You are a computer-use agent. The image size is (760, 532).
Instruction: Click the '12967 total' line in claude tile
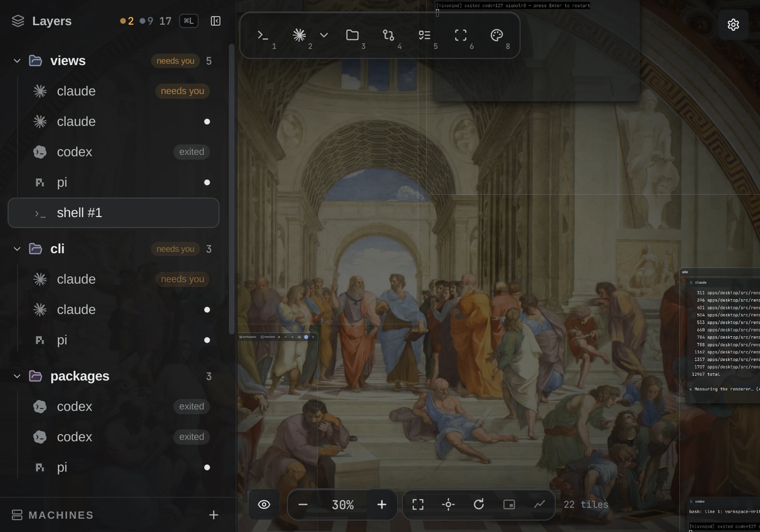[706, 374]
